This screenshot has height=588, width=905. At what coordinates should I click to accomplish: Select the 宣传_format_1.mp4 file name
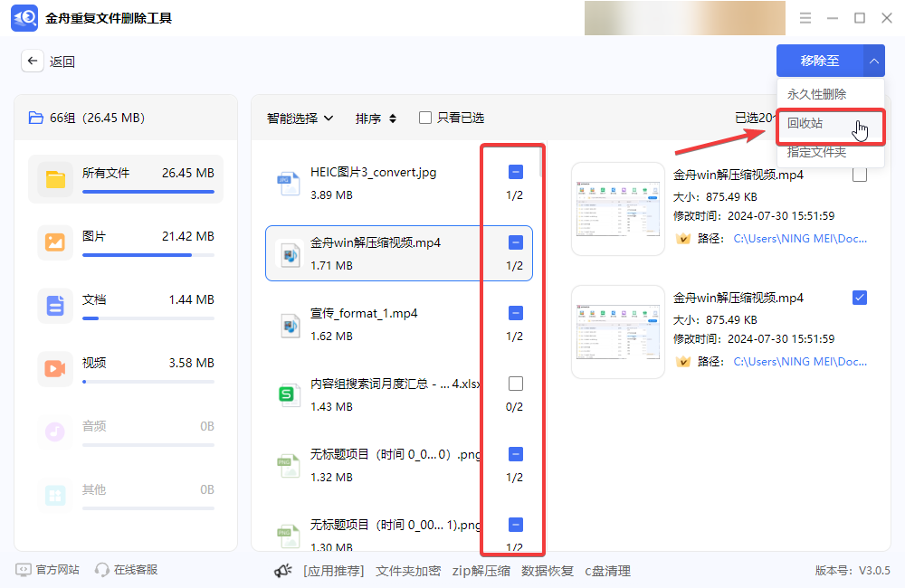(364, 313)
